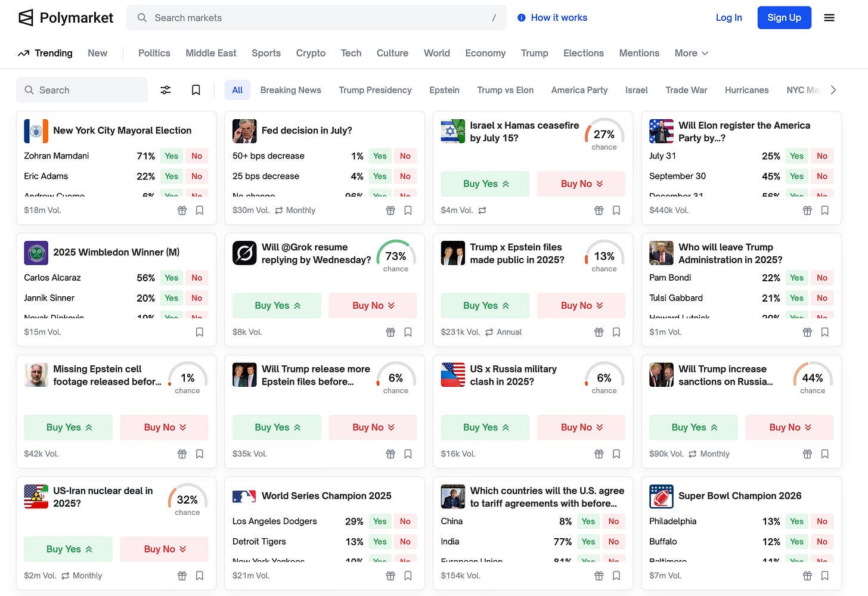Click the filter sliders icon

[x=166, y=90]
